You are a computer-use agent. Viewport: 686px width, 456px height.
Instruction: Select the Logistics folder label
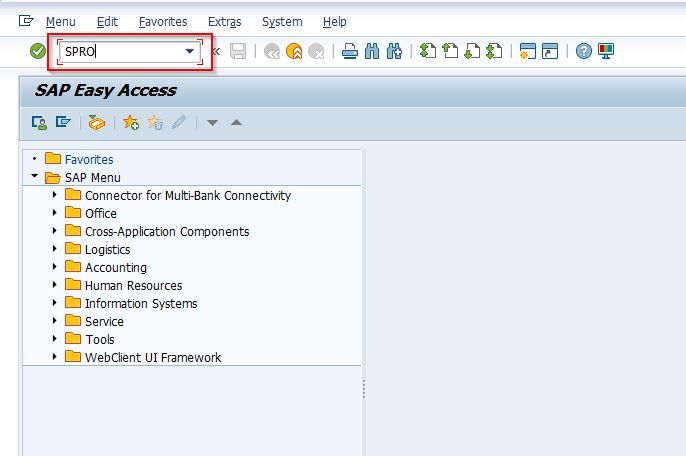(x=108, y=249)
